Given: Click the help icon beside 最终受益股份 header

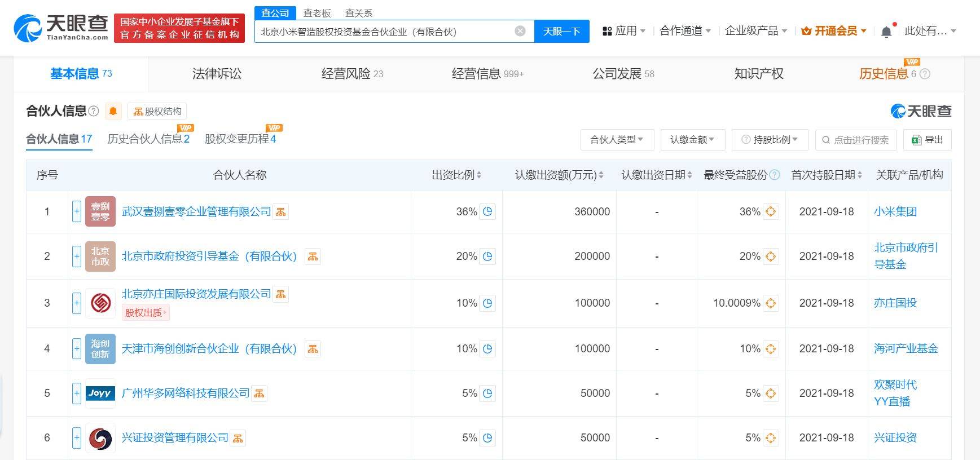Looking at the screenshot, I should coord(775,175).
